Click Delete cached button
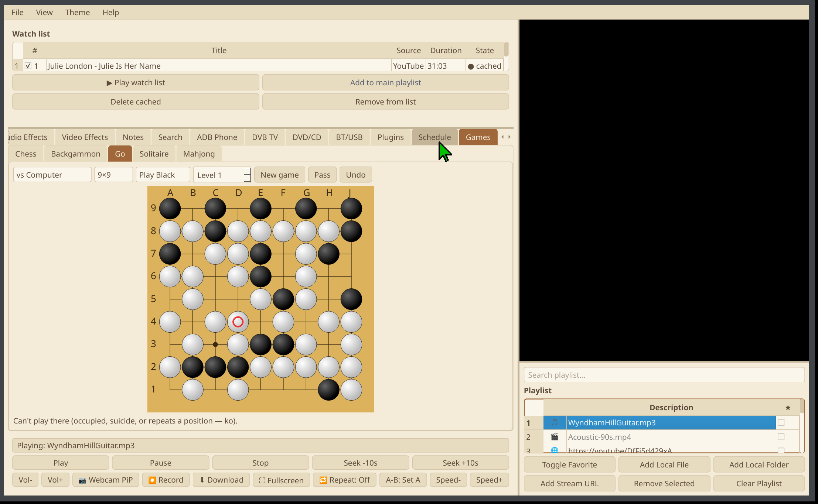Viewport: 818px width, 504px height. [136, 102]
